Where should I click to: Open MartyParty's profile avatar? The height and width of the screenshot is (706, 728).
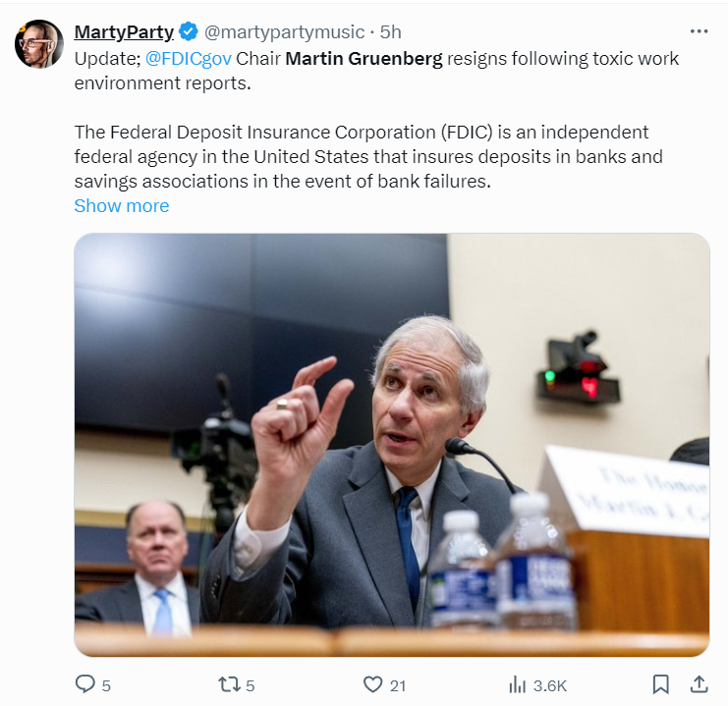pyautogui.click(x=39, y=43)
